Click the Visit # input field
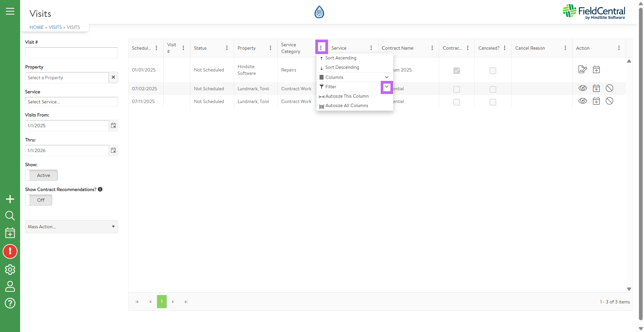 click(x=71, y=53)
